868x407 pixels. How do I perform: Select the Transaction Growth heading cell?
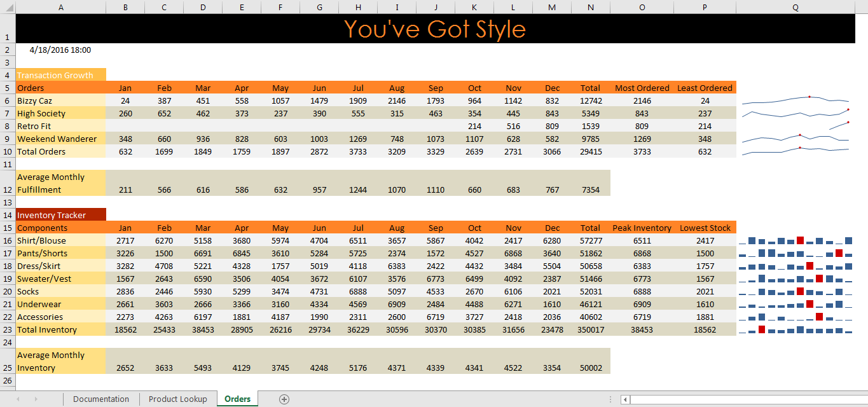[x=61, y=75]
